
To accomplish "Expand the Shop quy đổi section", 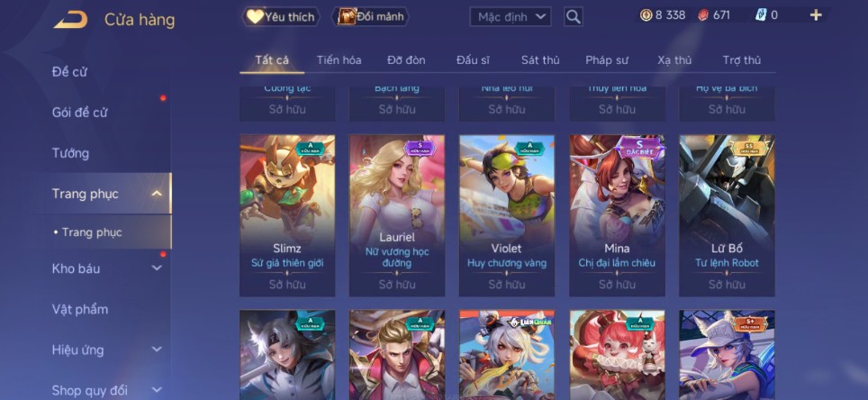I will pos(157,390).
